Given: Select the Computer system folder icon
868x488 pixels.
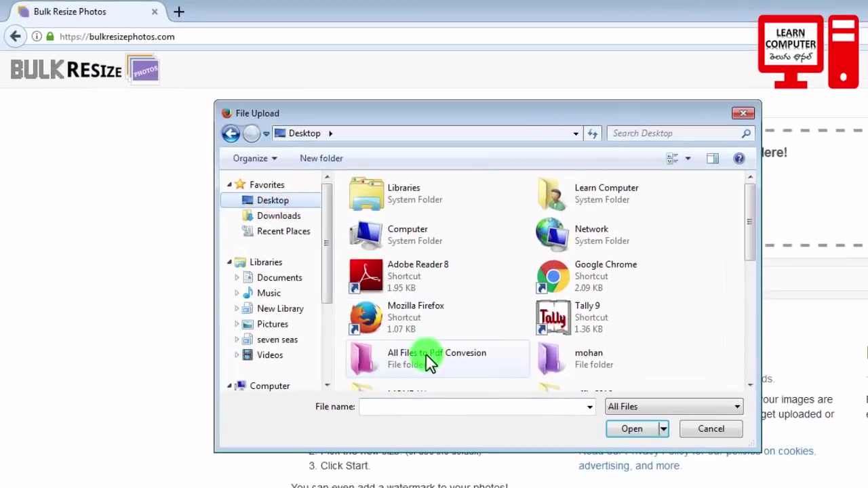Looking at the screenshot, I should click(366, 235).
